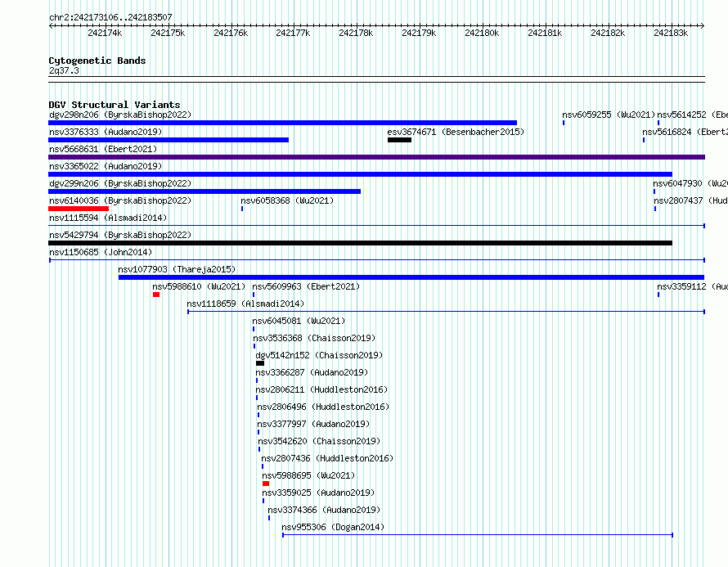Screen dimensions: 728x567
Task: Open nsv5988695 (Wu2021) label
Action: [308, 475]
